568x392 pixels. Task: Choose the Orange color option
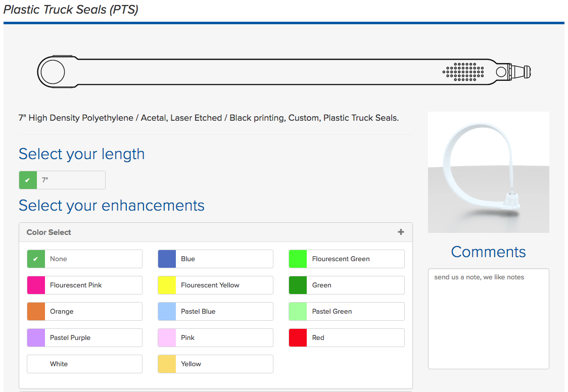85,311
